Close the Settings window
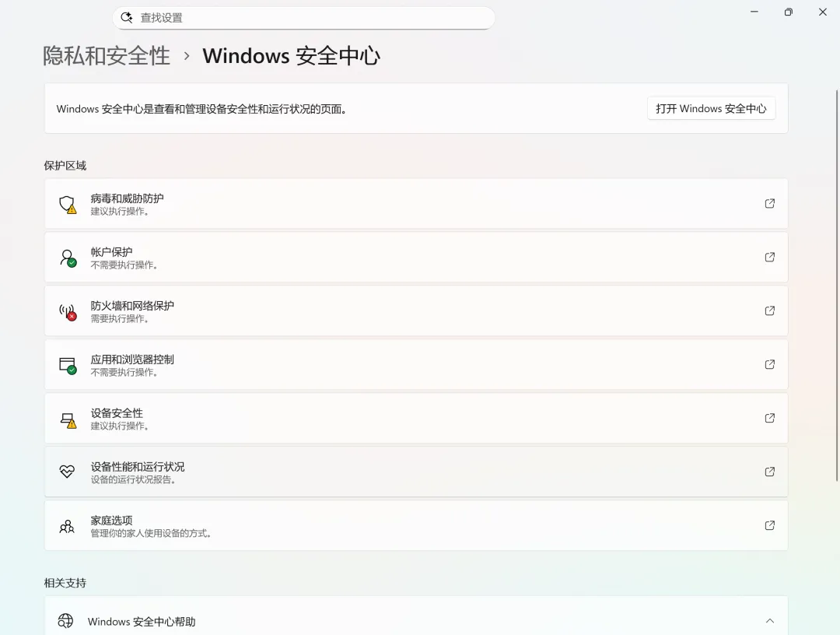Image resolution: width=840 pixels, height=635 pixels. pos(823,12)
